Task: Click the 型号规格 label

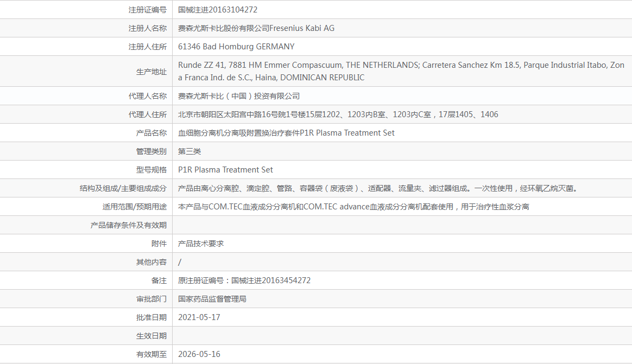Action: pos(151,170)
